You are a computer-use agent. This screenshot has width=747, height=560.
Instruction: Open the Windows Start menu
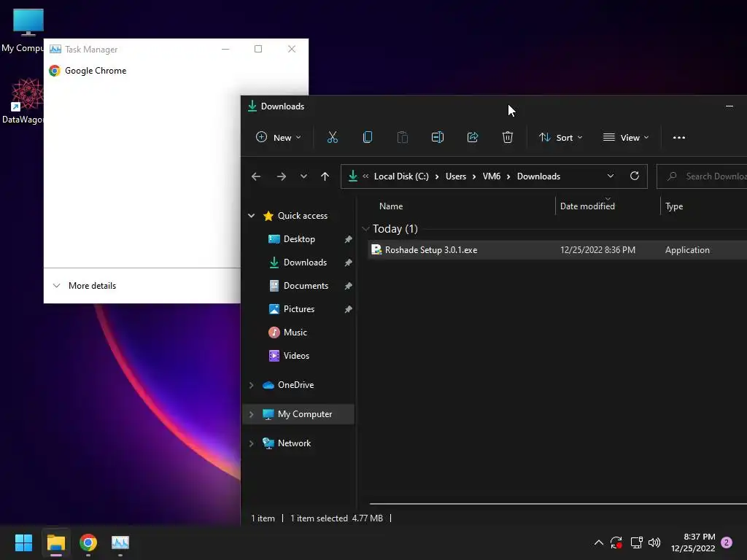(23, 542)
